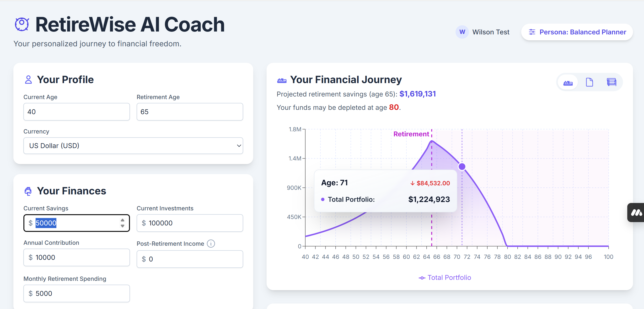644x309 pixels.
Task: Click the highlighted data point on the chart
Action: coord(462,166)
